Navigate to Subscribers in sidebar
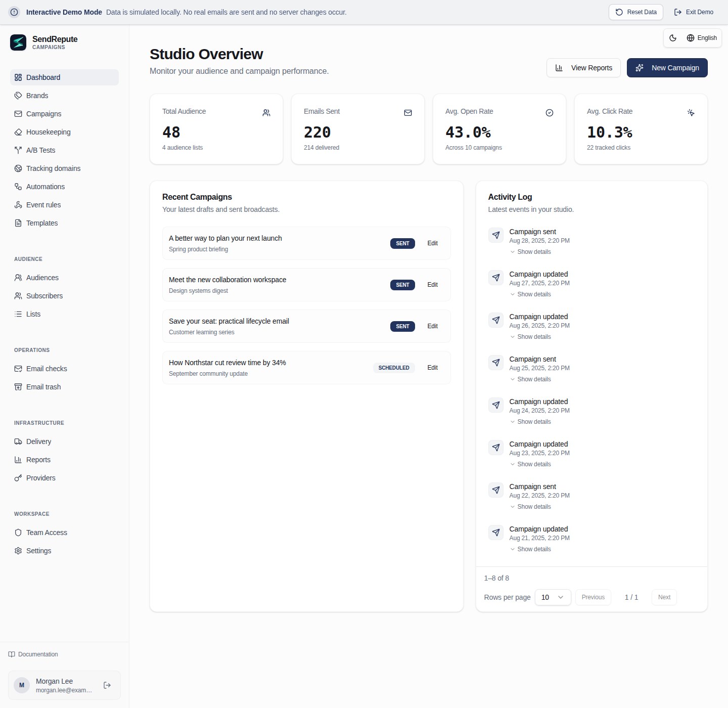Viewport: 728px width, 708px height. pos(64,296)
